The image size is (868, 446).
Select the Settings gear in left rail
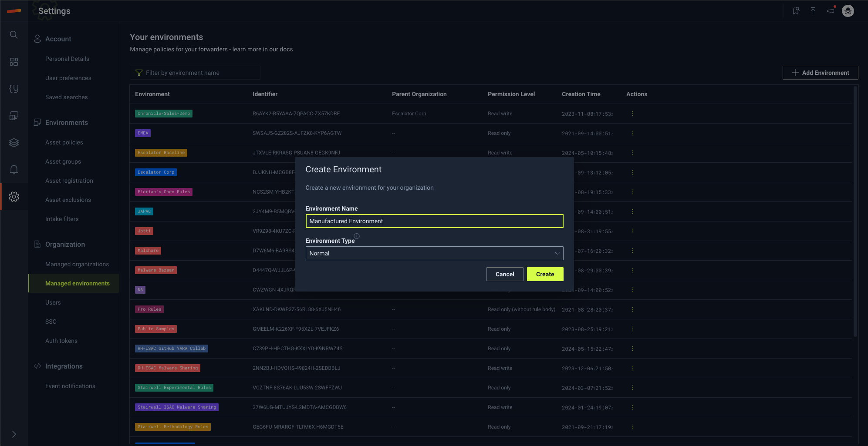[14, 197]
